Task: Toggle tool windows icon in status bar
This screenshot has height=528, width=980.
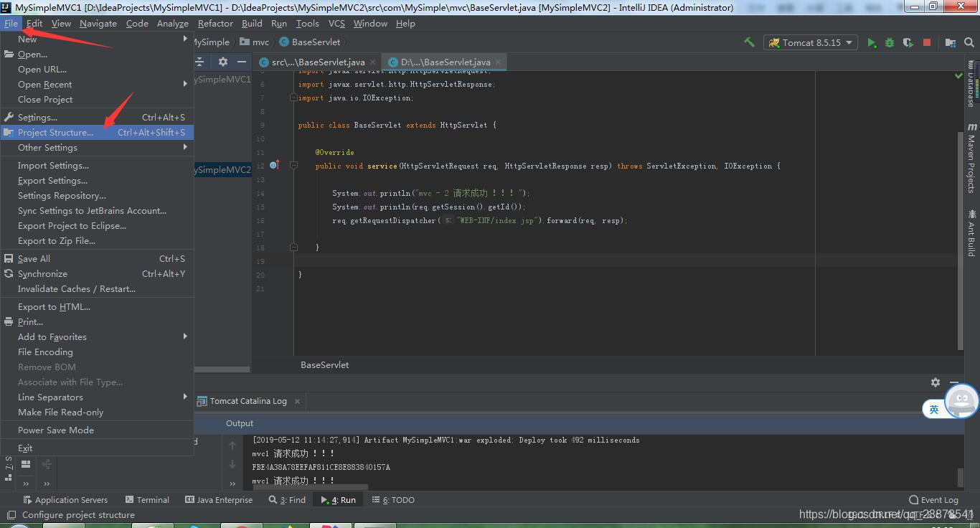Action: 11,515
